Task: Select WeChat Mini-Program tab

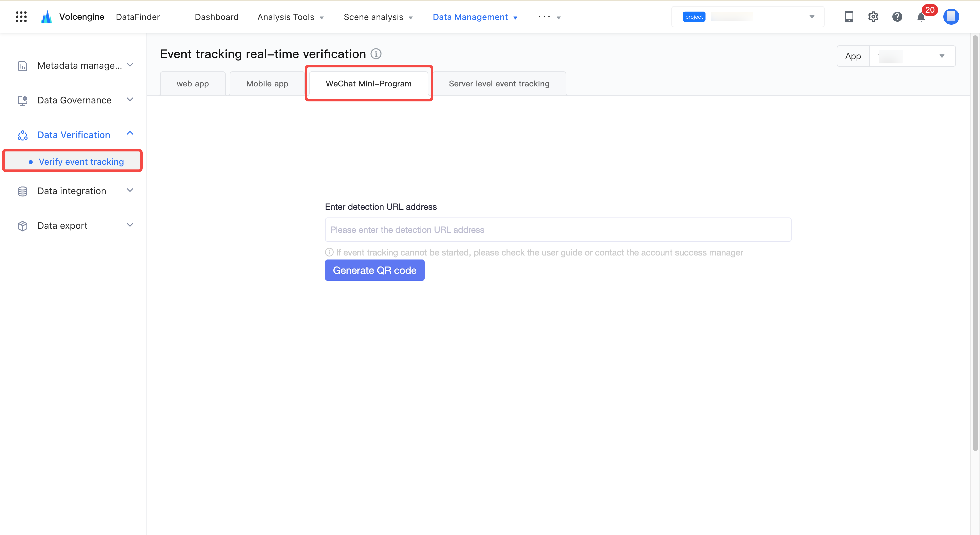Action: 369,83
